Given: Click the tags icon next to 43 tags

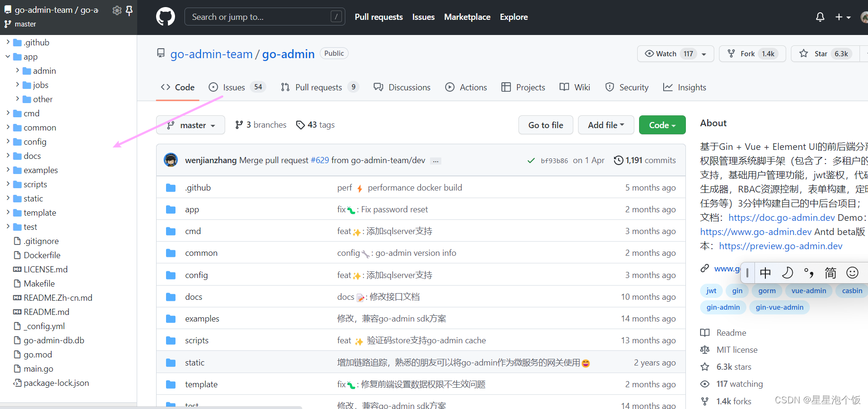Looking at the screenshot, I should pyautogui.click(x=300, y=125).
